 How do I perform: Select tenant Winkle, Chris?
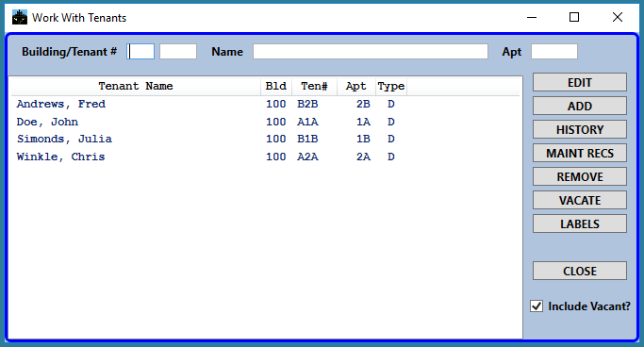[x=265, y=157]
